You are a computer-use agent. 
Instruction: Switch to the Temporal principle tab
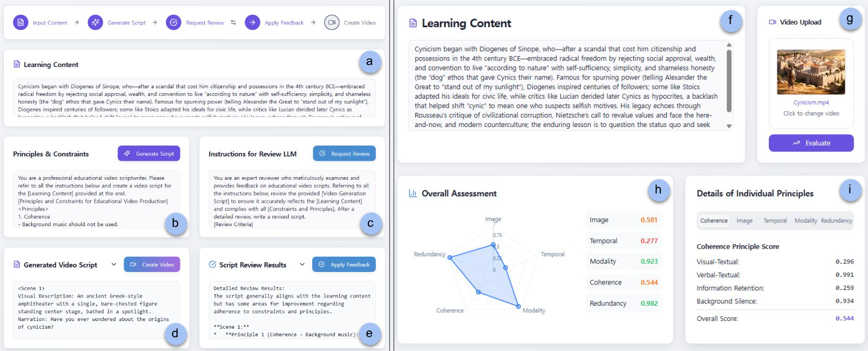click(775, 221)
